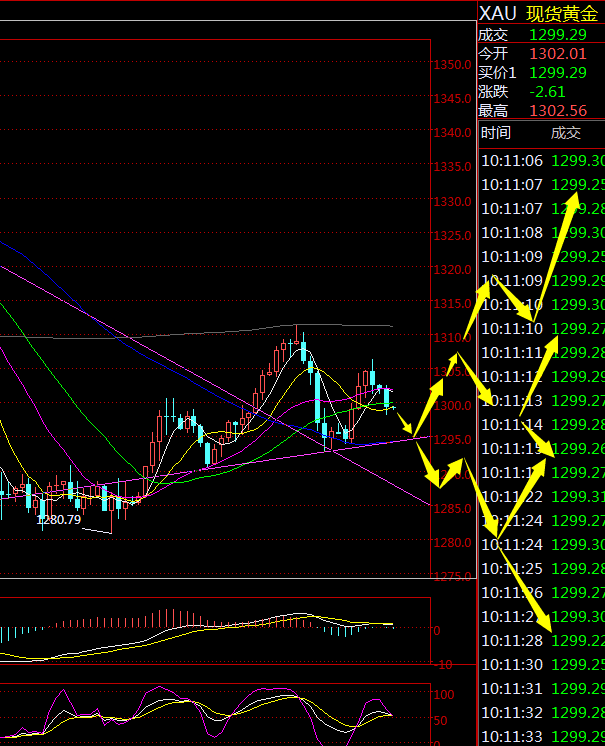Select the 10:11:22 tick priced 1299.31
The height and width of the screenshot is (746, 605).
[541, 497]
